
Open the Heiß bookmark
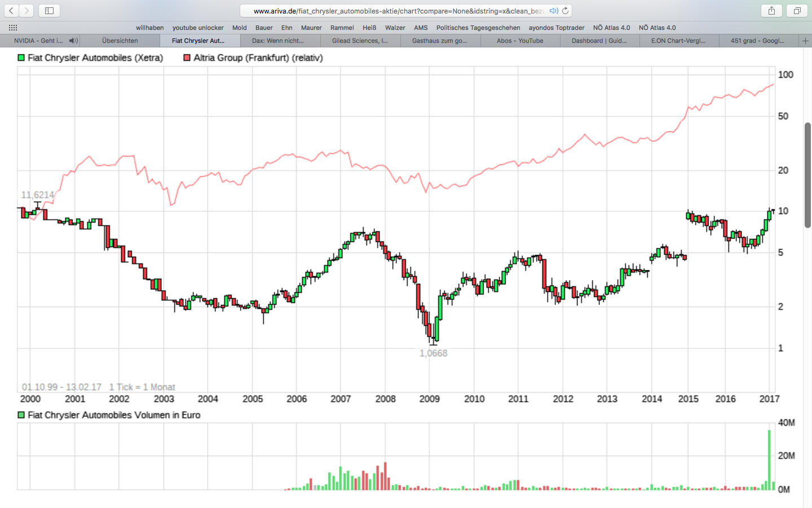click(x=369, y=28)
